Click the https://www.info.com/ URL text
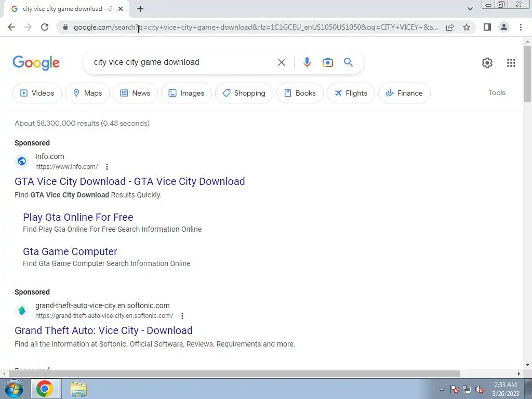The height and width of the screenshot is (399, 532). click(x=66, y=167)
